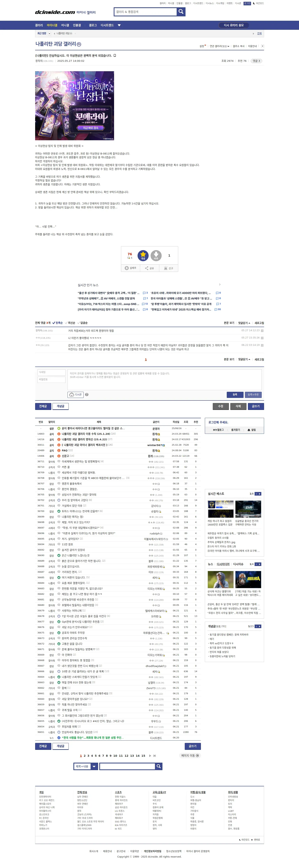Open the 페이지 이동 control

pos(190,756)
